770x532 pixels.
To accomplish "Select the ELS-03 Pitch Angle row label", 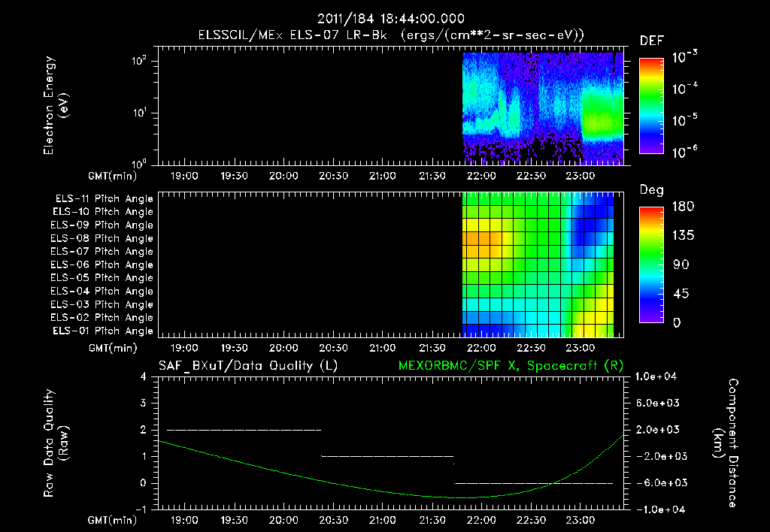I will click(x=102, y=305).
